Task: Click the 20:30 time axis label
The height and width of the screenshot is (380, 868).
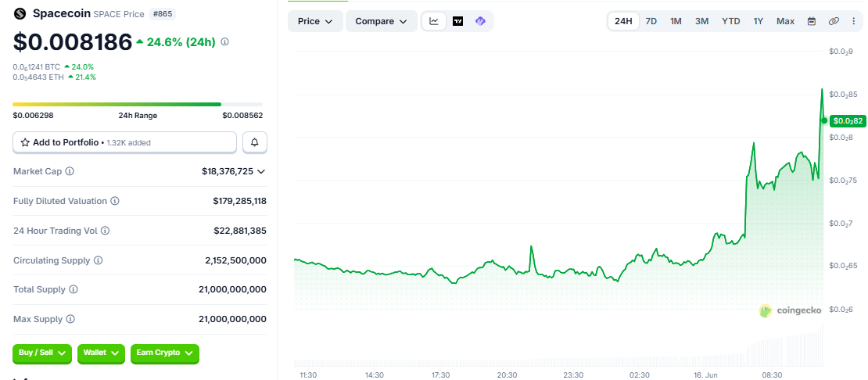Action: pos(507,375)
